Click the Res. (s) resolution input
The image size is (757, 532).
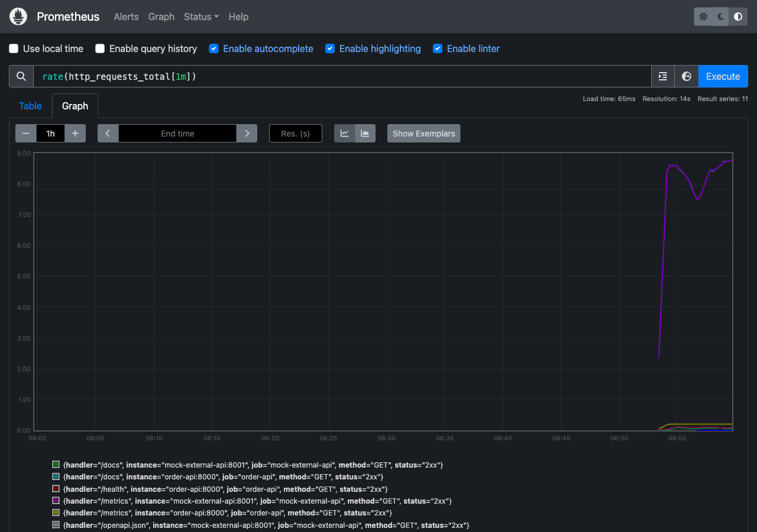(x=296, y=134)
